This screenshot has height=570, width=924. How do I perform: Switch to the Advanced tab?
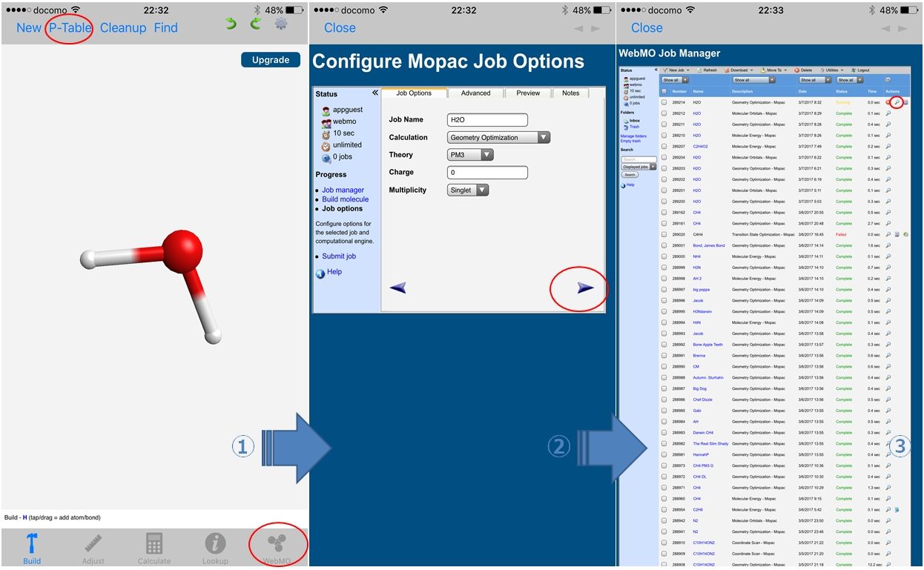(475, 93)
